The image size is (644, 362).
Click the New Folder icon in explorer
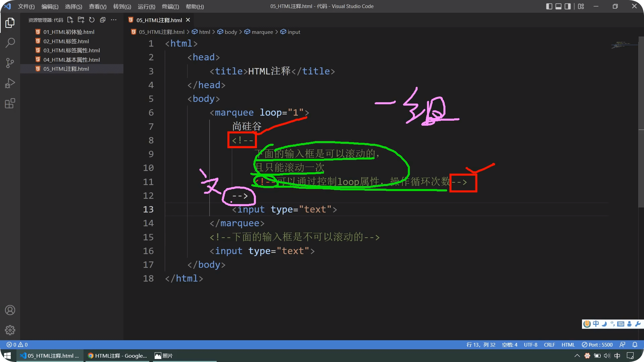tap(81, 20)
